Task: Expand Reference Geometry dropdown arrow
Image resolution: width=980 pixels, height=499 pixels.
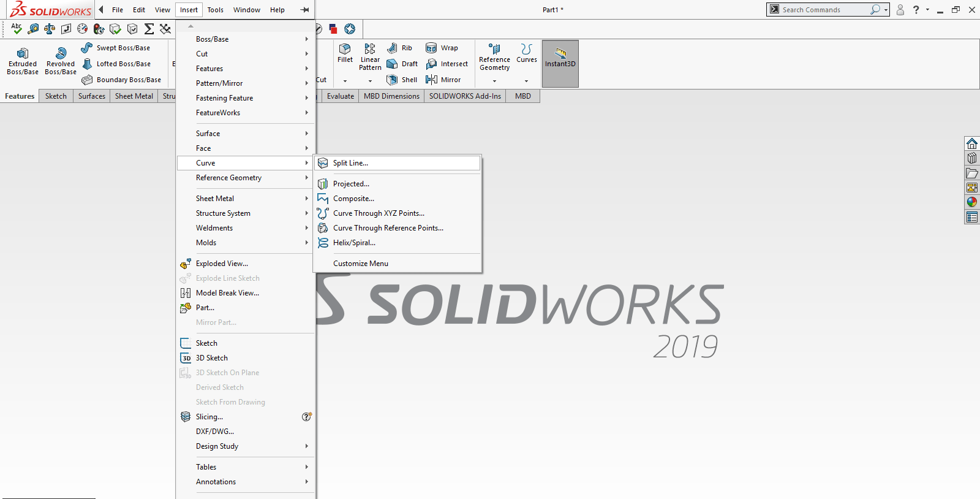Action: 494,81
